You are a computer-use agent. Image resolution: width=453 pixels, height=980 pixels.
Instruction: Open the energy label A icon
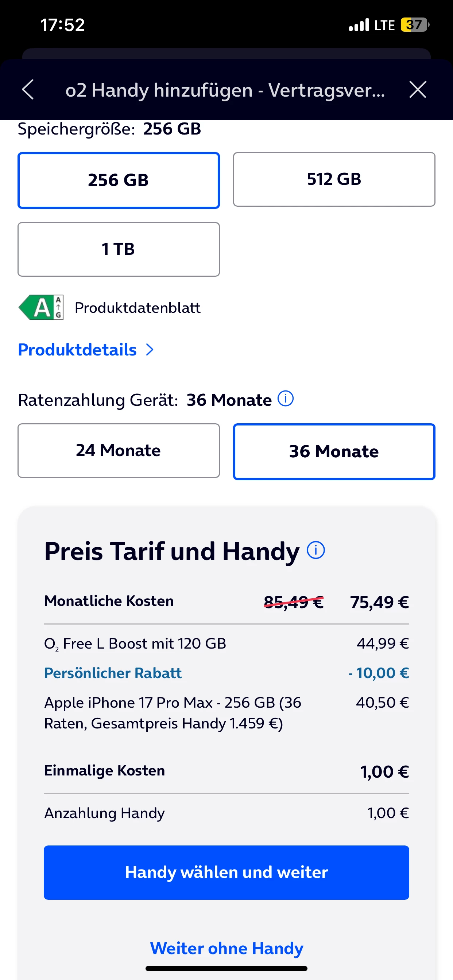41,307
